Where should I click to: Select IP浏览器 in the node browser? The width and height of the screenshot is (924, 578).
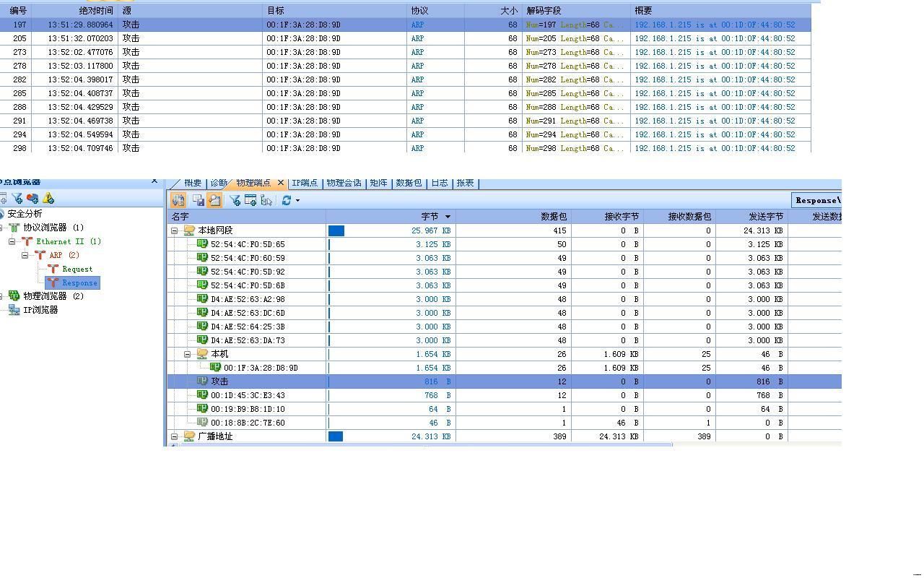pos(40,310)
